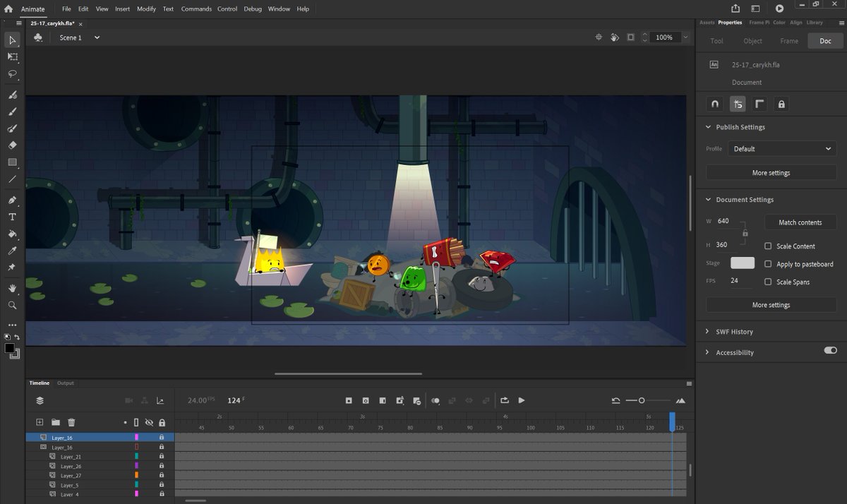Image resolution: width=847 pixels, height=504 pixels.
Task: Switch to the Output tab
Action: pyautogui.click(x=66, y=383)
